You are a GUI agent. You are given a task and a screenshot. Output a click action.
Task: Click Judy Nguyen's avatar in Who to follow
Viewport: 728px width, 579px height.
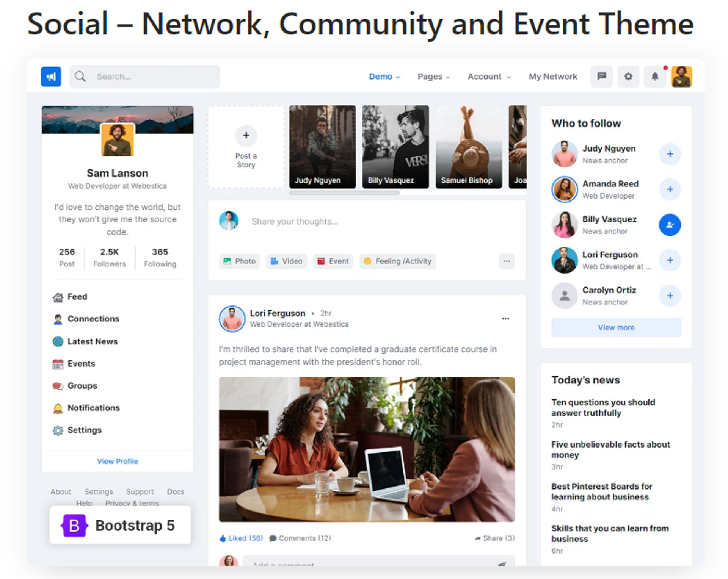click(565, 154)
